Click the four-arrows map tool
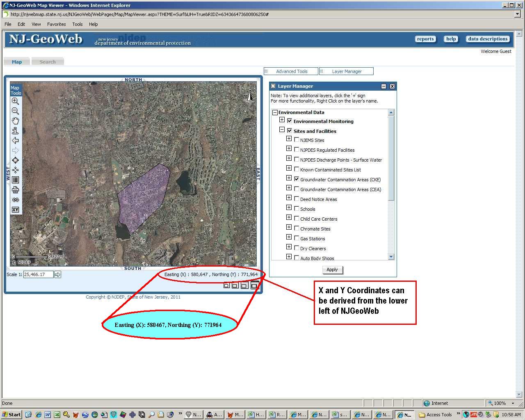This screenshot has height=420, width=525. (x=15, y=170)
